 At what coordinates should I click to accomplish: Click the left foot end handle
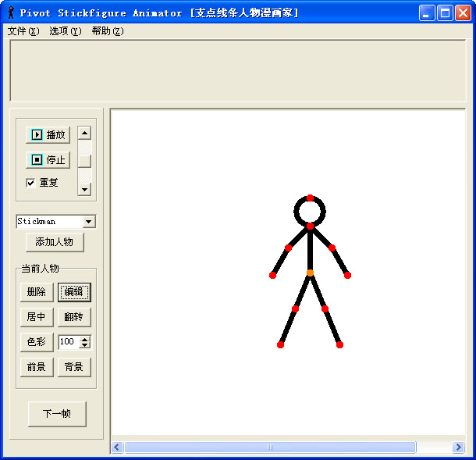point(280,344)
